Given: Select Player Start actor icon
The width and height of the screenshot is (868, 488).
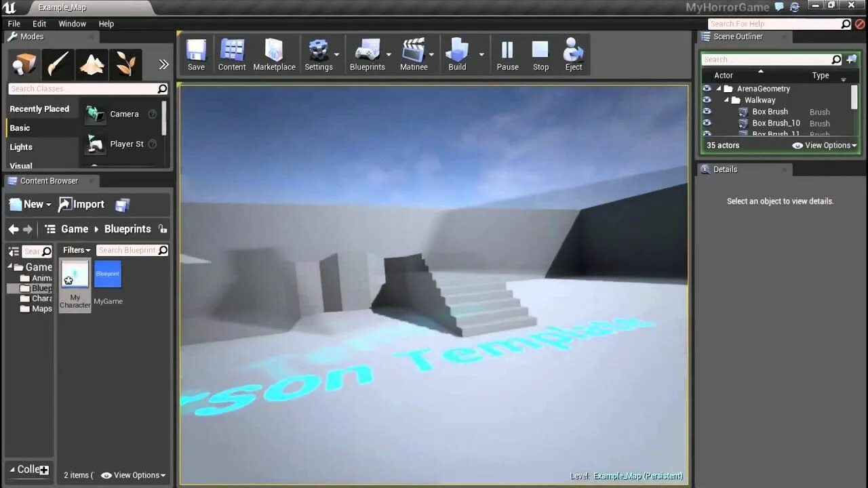Looking at the screenshot, I should pyautogui.click(x=95, y=144).
